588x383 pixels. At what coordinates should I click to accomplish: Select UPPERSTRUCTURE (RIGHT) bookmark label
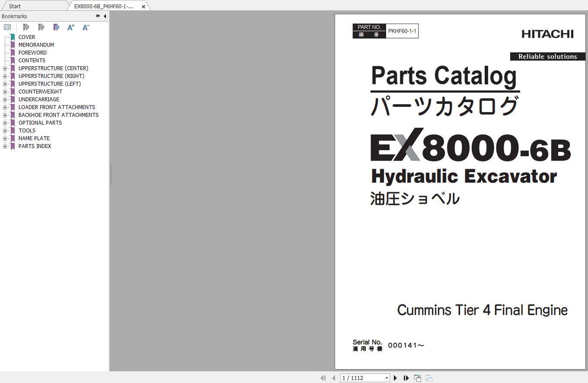tap(51, 76)
